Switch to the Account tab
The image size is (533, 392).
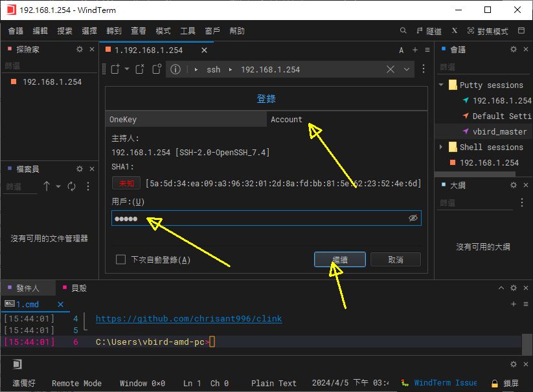(x=286, y=119)
